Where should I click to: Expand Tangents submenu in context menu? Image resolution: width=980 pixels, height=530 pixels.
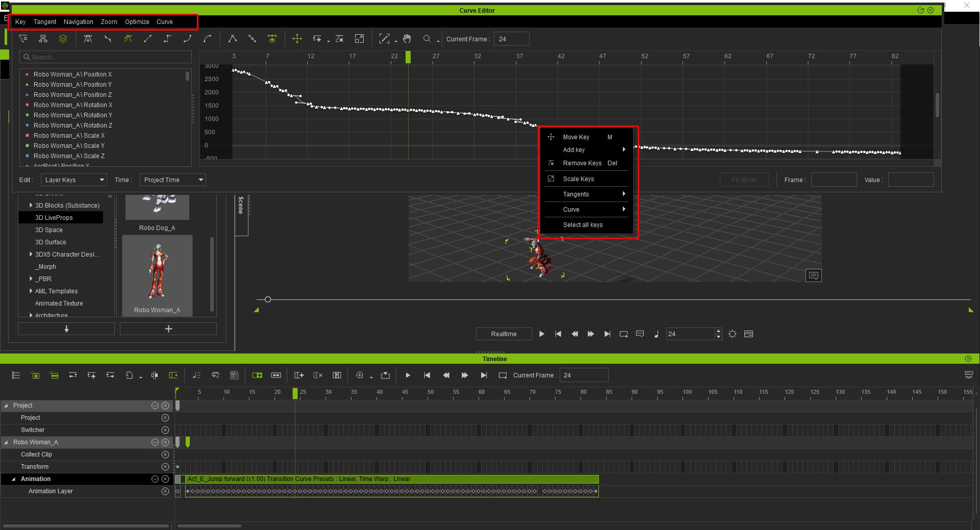586,194
